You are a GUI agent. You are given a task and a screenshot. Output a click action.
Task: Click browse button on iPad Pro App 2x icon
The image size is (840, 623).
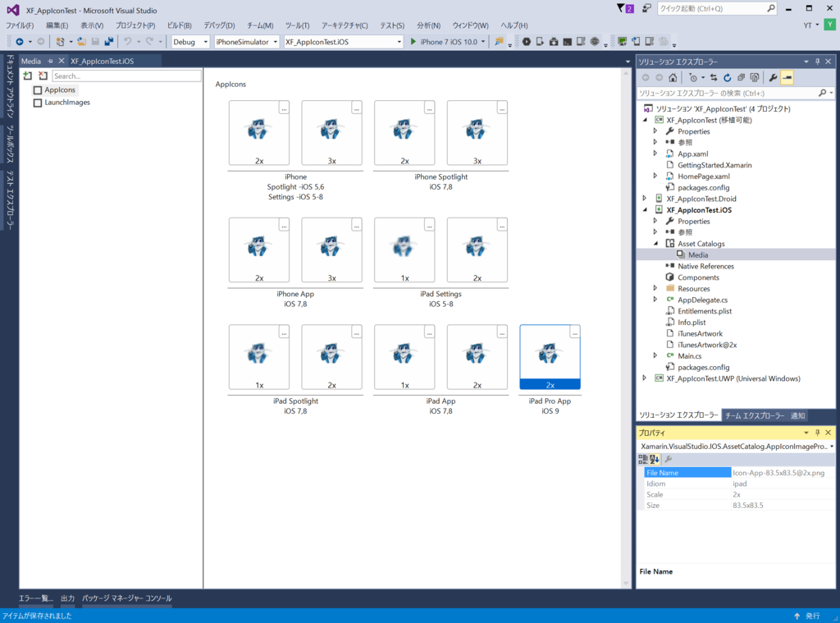tap(574, 333)
